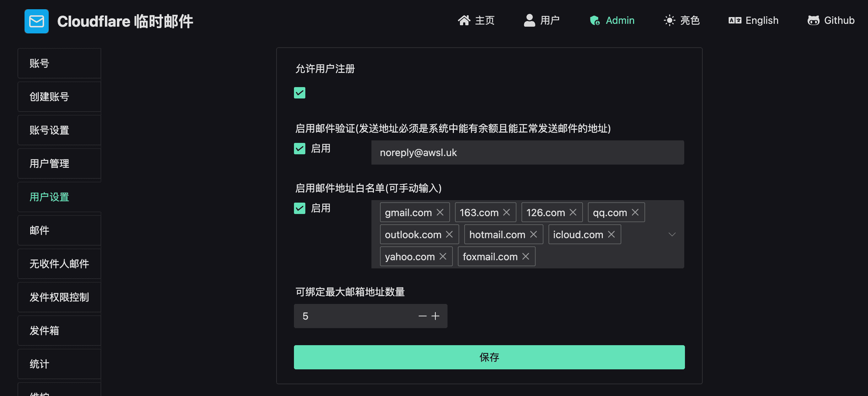Go to the home page via the house icon
Screen dimensions: 868x396
click(464, 21)
